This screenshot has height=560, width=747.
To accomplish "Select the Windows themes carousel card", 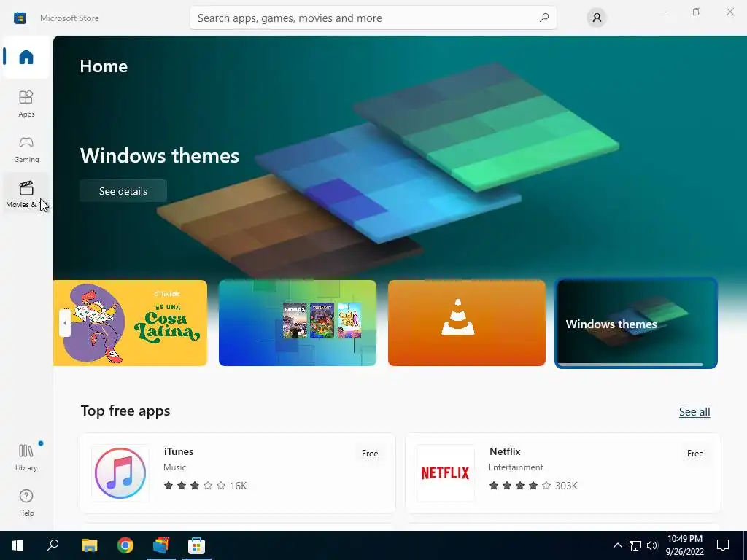I will pyautogui.click(x=636, y=323).
